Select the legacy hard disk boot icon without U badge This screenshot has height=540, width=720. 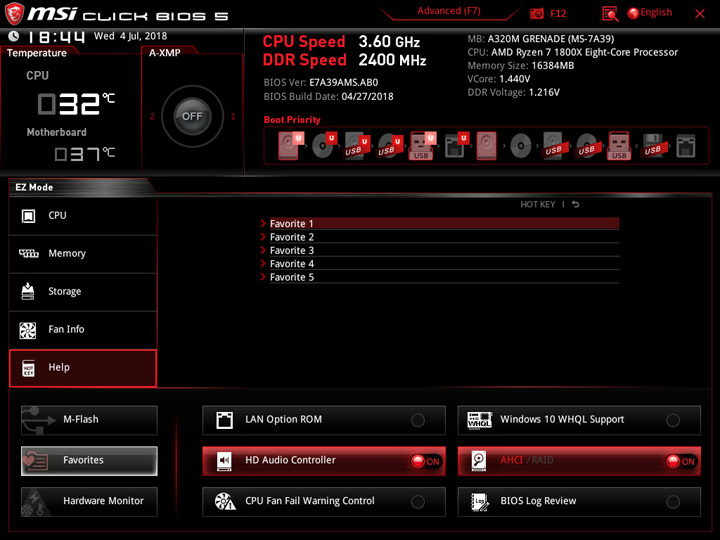pos(486,146)
